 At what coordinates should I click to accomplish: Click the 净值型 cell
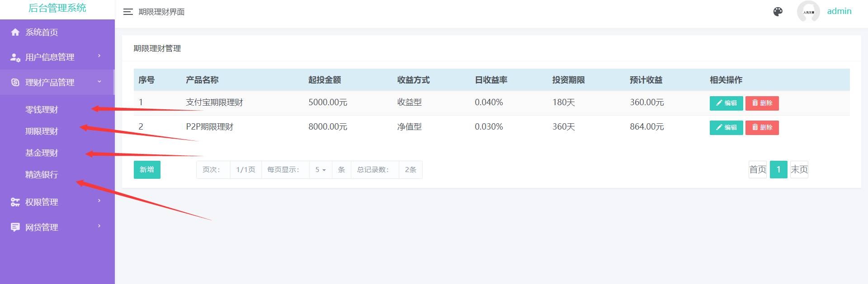pos(409,127)
